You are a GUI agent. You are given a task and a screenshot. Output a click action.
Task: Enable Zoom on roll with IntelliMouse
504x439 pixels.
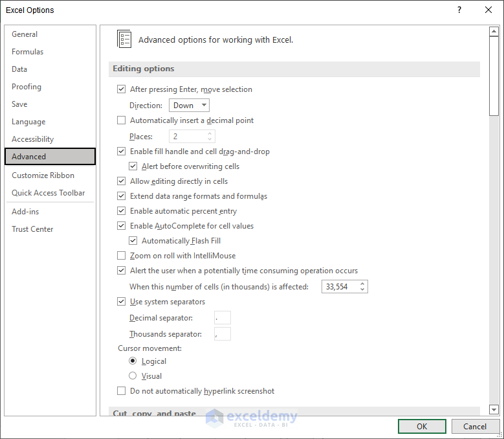121,256
